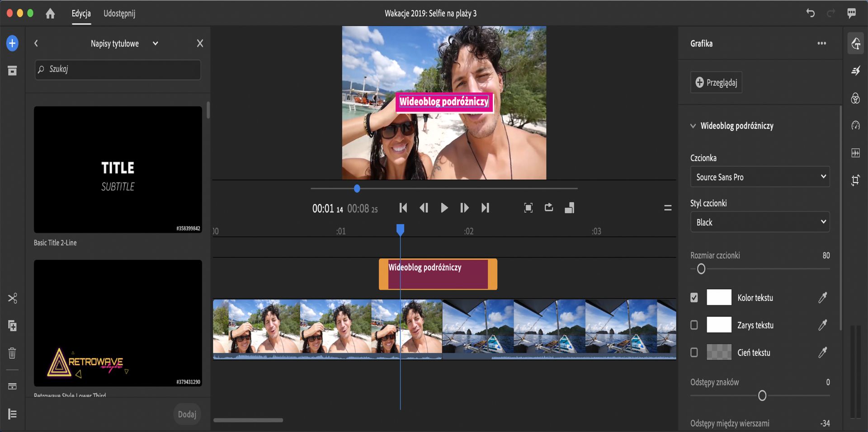The width and height of the screenshot is (868, 432).
Task: Open the timeline view options icon at bottom left
Action: 12,414
